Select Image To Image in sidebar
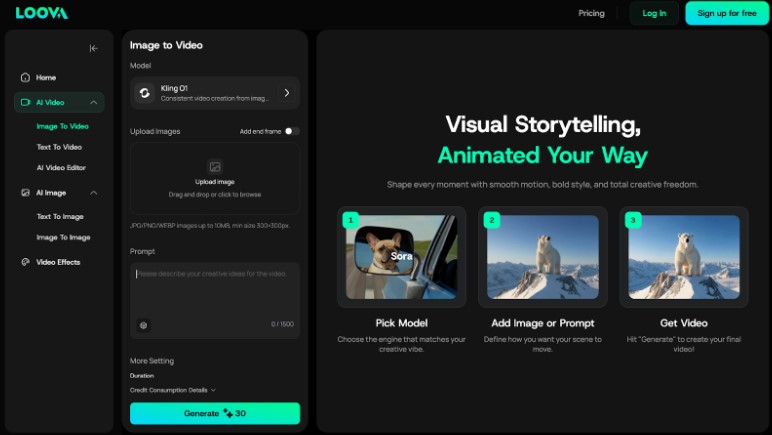 coord(64,237)
